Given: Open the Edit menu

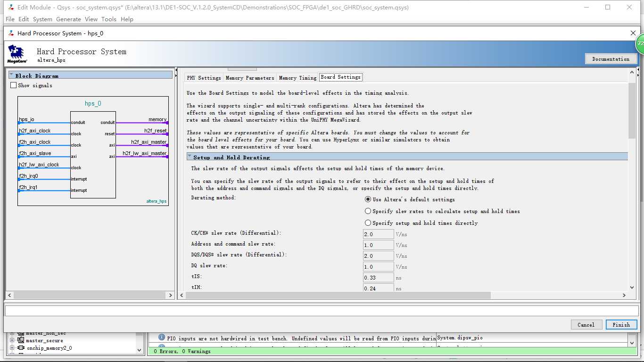Looking at the screenshot, I should pos(24,19).
